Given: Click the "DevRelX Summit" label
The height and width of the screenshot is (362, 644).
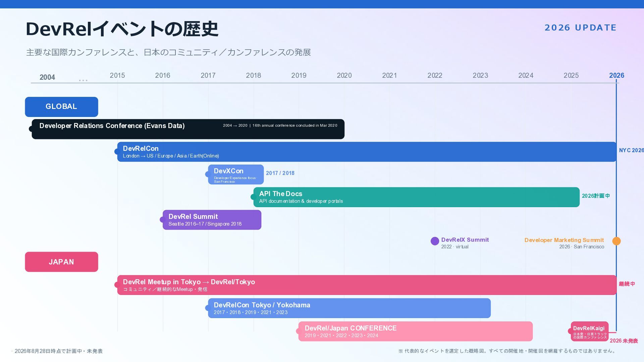Looking at the screenshot, I should pos(465,240).
